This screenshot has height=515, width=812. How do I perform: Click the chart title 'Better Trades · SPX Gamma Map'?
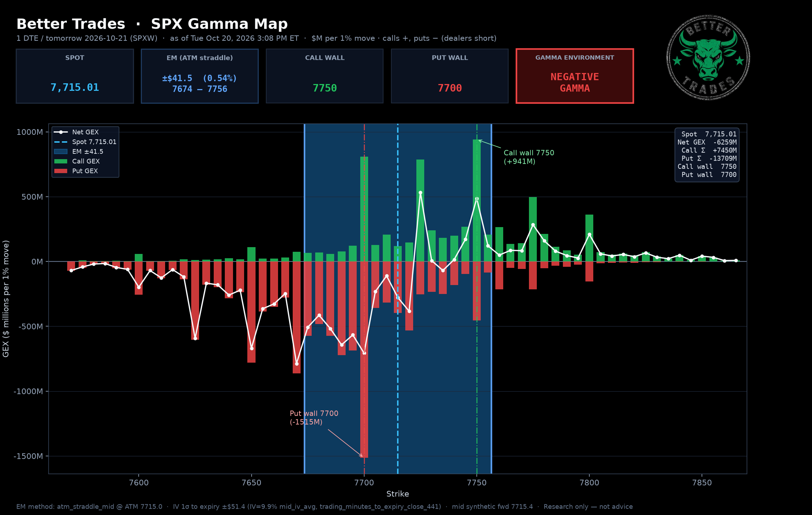click(152, 24)
